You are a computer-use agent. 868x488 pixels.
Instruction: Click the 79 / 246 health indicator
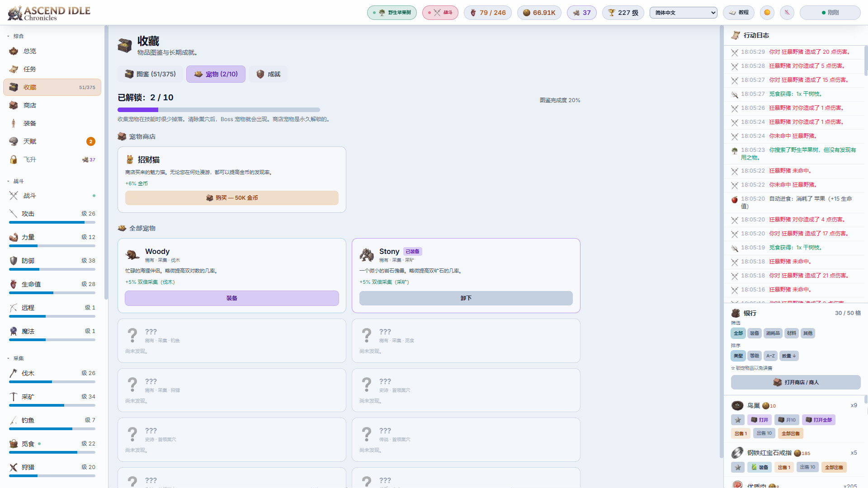pyautogui.click(x=488, y=13)
